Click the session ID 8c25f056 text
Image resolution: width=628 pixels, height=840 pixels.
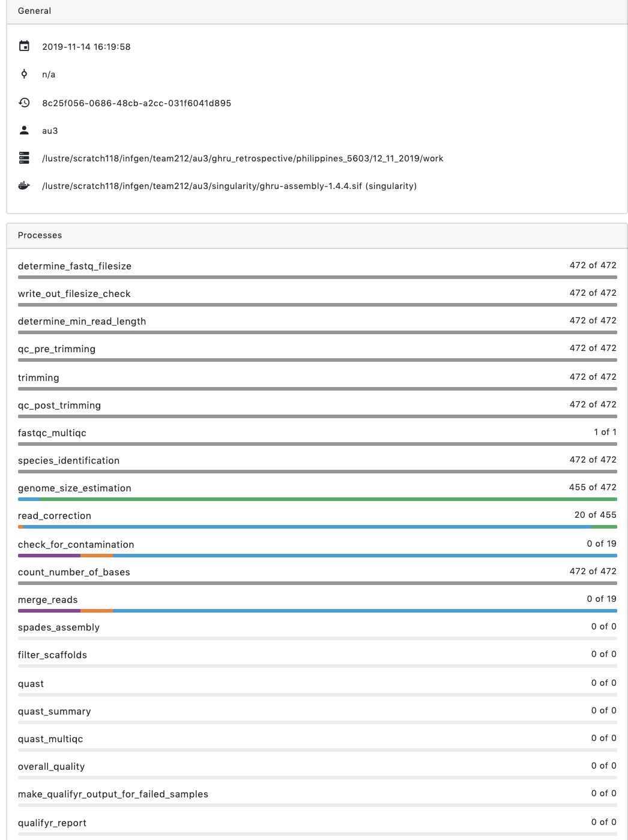(x=137, y=103)
